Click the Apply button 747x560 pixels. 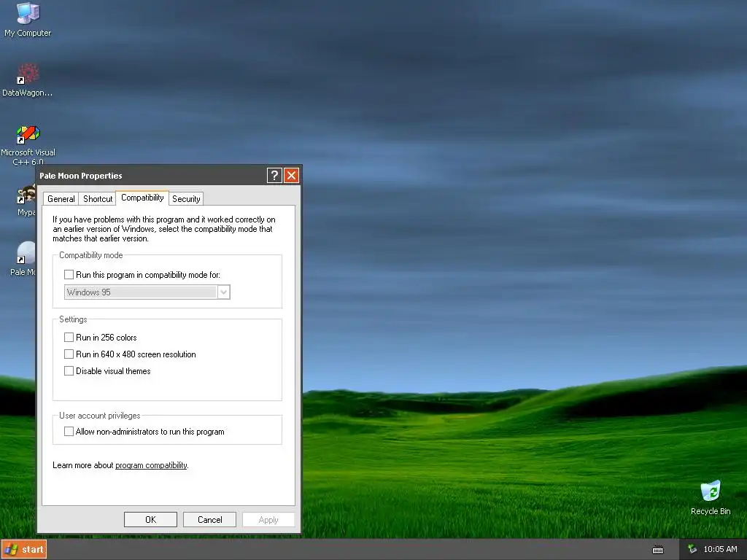[x=268, y=519]
